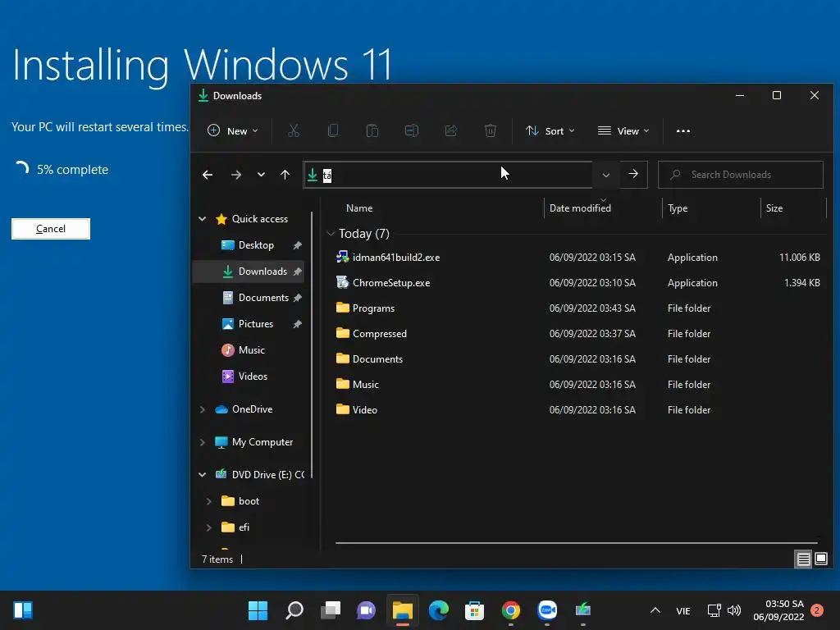
Task: Click the Delete trash icon
Action: (x=491, y=130)
